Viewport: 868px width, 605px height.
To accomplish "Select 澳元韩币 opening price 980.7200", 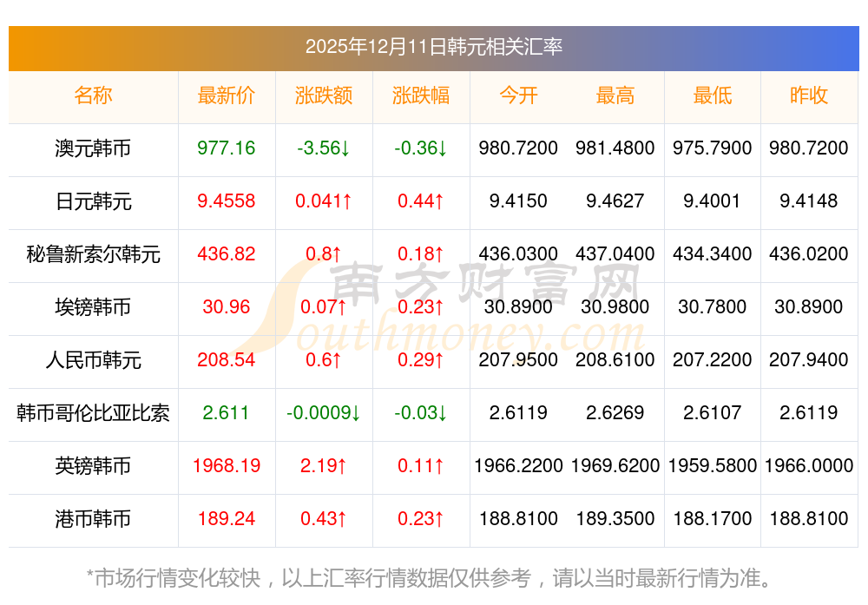I will [x=518, y=148].
